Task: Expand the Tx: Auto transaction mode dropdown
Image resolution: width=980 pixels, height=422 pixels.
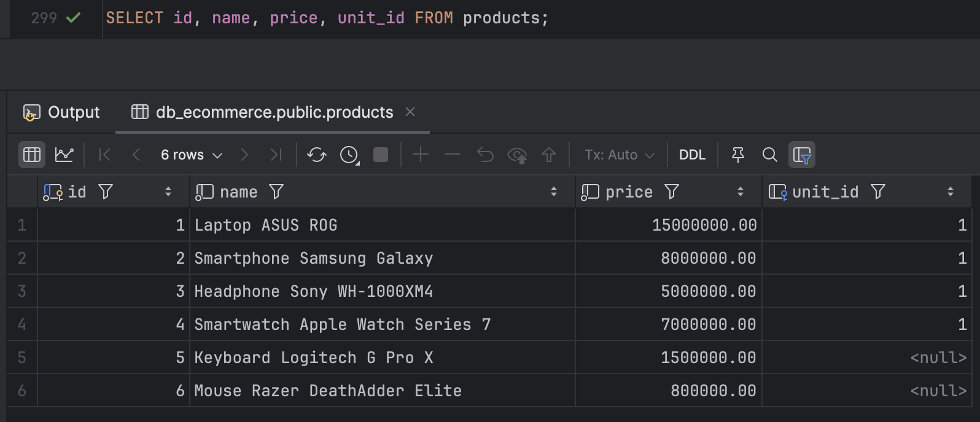Action: click(x=619, y=155)
